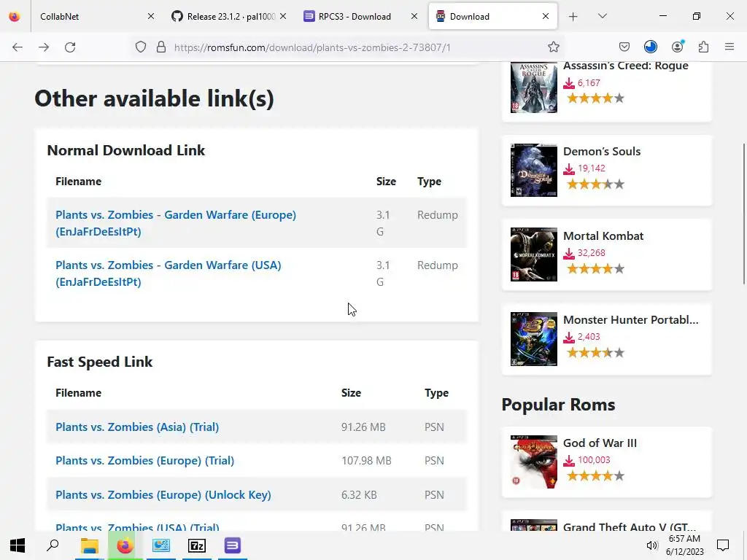The image size is (747, 560).
Task: Open the blue circular extension icon
Action: pyautogui.click(x=650, y=47)
